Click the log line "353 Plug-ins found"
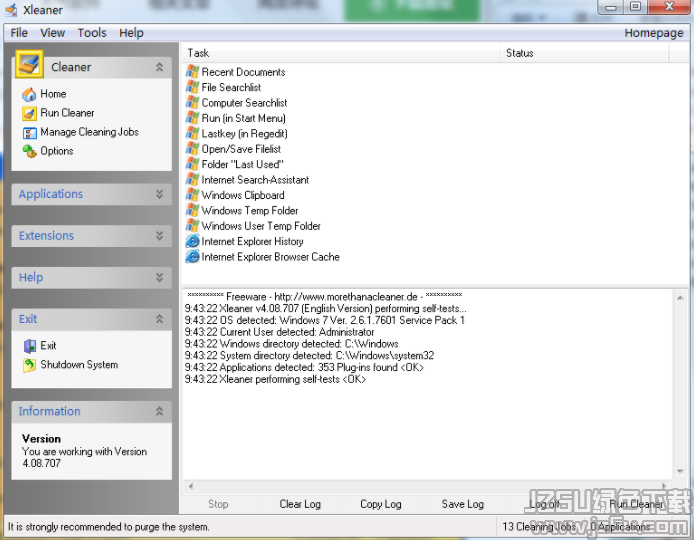Screen dimensions: 694x540 point(304,367)
